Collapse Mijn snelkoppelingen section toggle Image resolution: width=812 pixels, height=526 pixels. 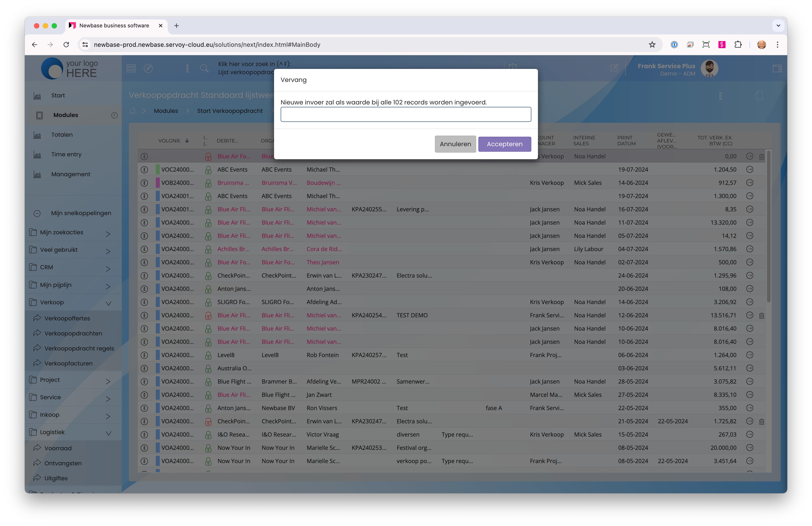pyautogui.click(x=37, y=213)
